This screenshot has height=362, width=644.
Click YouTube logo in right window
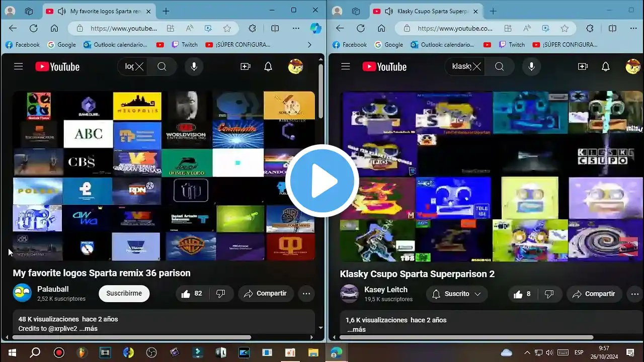pos(384,66)
